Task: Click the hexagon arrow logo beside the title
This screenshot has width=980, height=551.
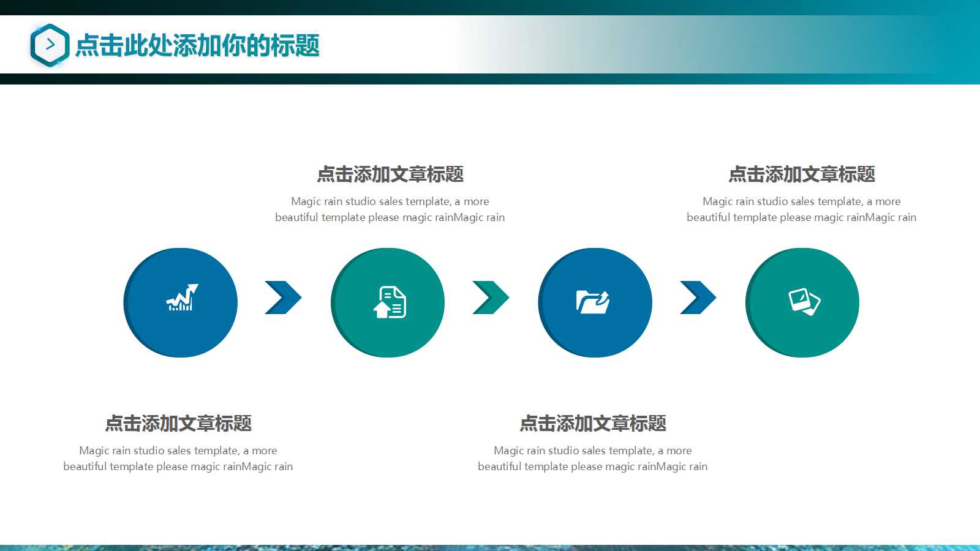Action: [48, 43]
